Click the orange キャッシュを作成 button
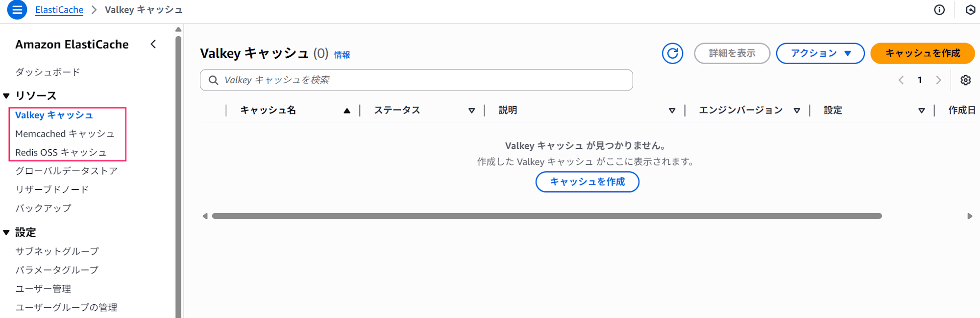Screen dimensions: 980x318 click(923, 53)
